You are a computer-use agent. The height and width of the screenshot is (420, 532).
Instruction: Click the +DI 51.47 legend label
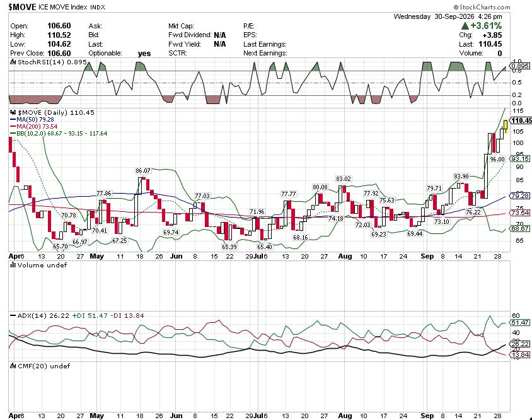coord(90,315)
